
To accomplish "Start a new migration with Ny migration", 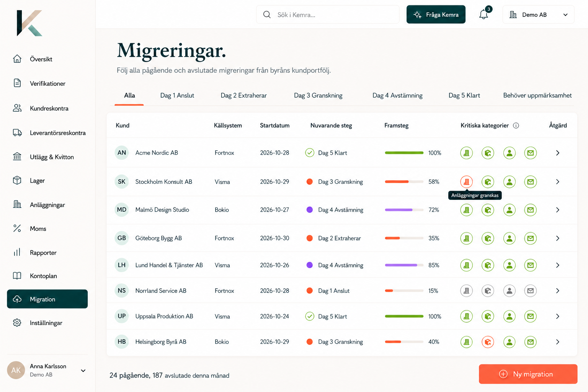I will 528,374.
